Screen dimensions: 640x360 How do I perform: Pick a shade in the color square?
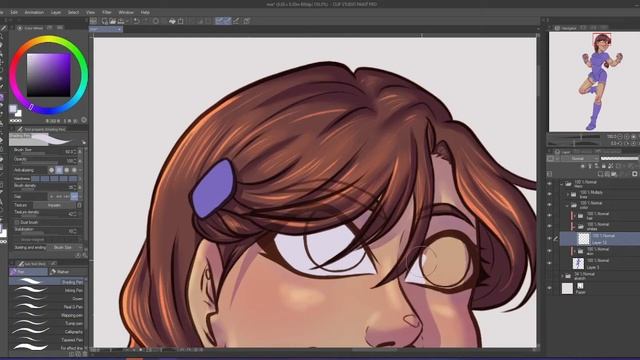click(49, 75)
